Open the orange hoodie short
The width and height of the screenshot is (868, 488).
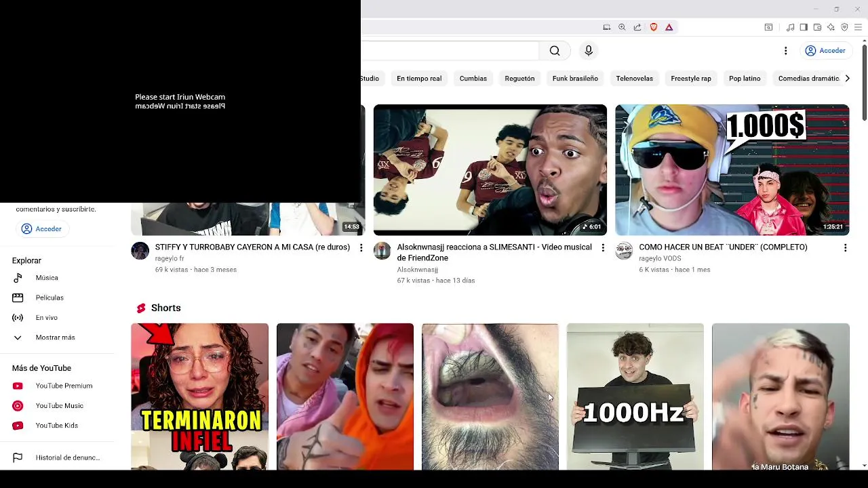(345, 396)
